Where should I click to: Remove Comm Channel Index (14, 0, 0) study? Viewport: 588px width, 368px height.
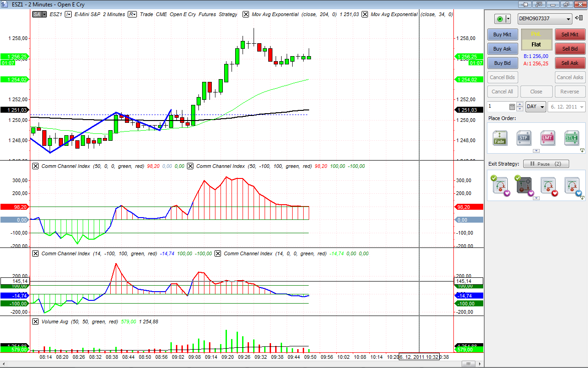[218, 253]
